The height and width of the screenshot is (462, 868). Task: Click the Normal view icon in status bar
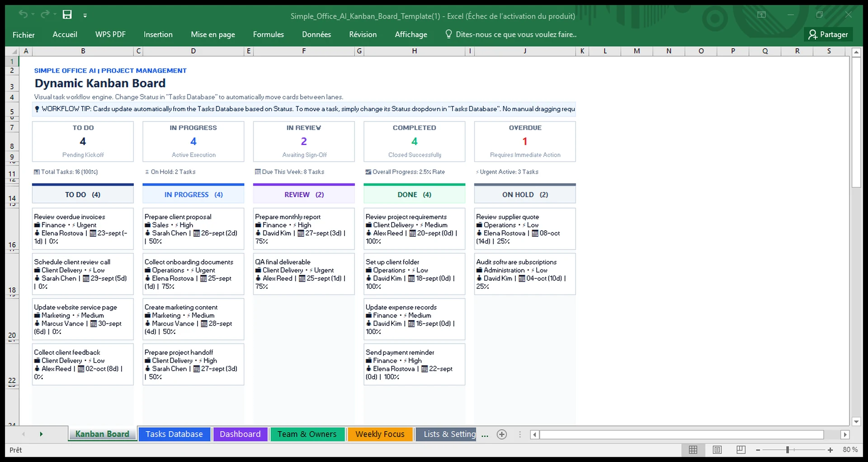(x=693, y=450)
